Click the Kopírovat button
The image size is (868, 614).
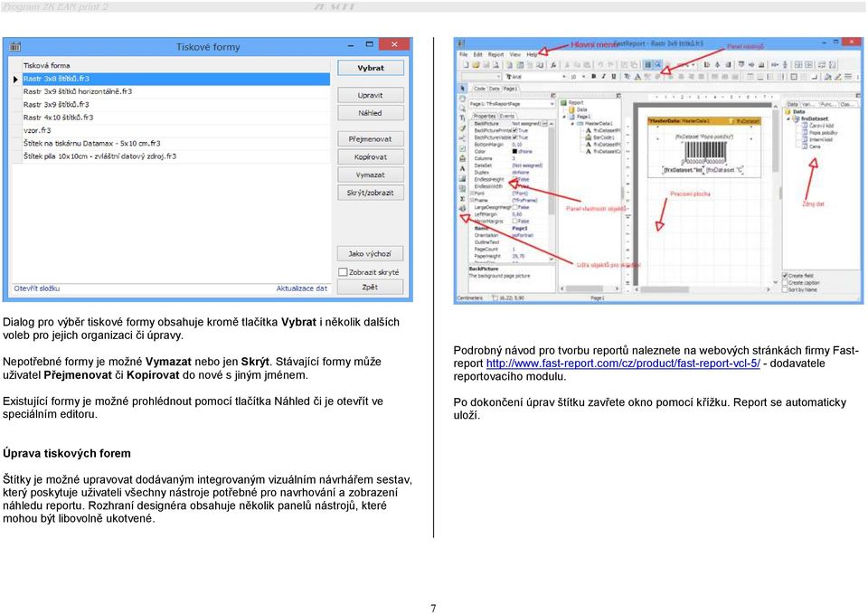coord(371,156)
